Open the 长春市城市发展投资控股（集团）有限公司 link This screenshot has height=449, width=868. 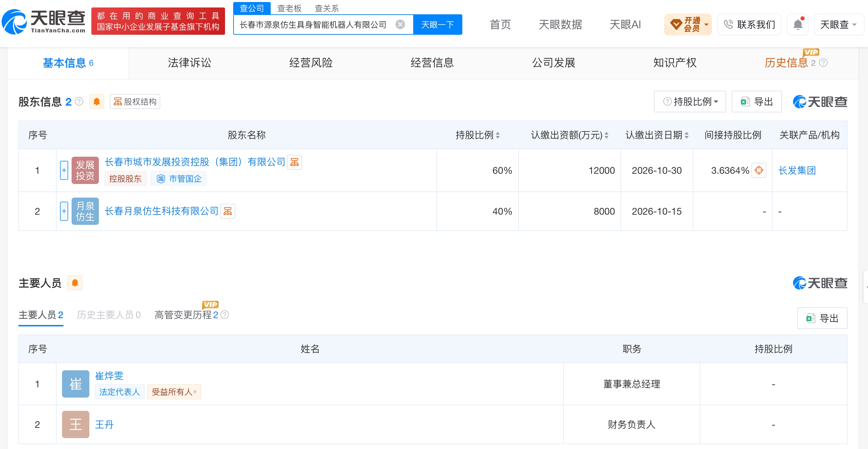tap(195, 162)
